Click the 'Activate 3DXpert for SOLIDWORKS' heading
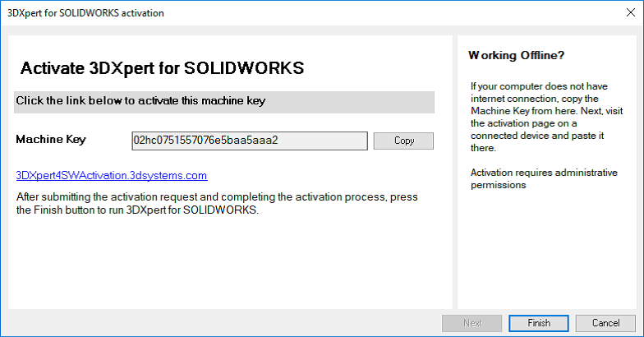644x337 pixels. point(162,68)
